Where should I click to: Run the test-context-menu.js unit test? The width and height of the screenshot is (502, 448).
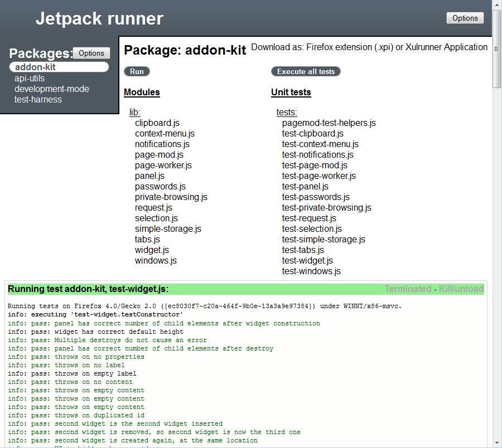coord(320,144)
